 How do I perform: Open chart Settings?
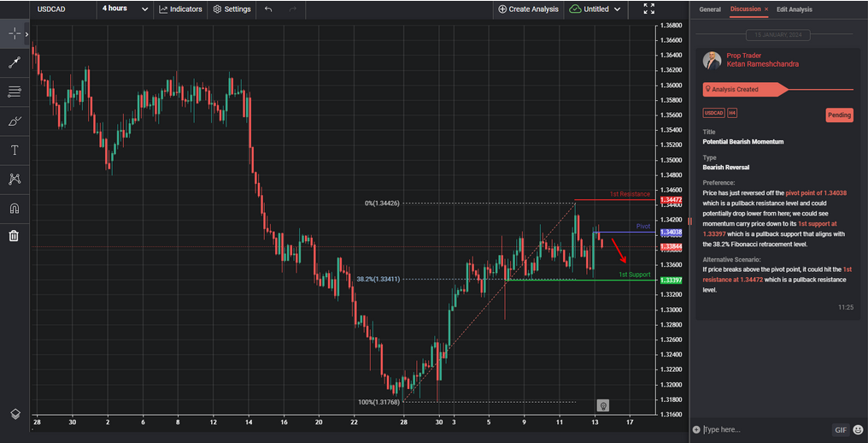(x=232, y=9)
